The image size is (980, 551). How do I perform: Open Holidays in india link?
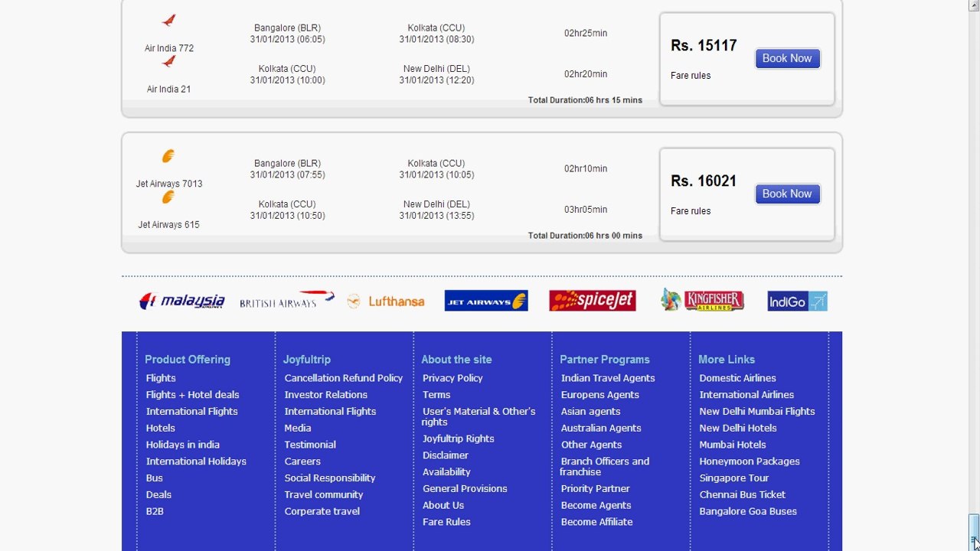(x=183, y=445)
